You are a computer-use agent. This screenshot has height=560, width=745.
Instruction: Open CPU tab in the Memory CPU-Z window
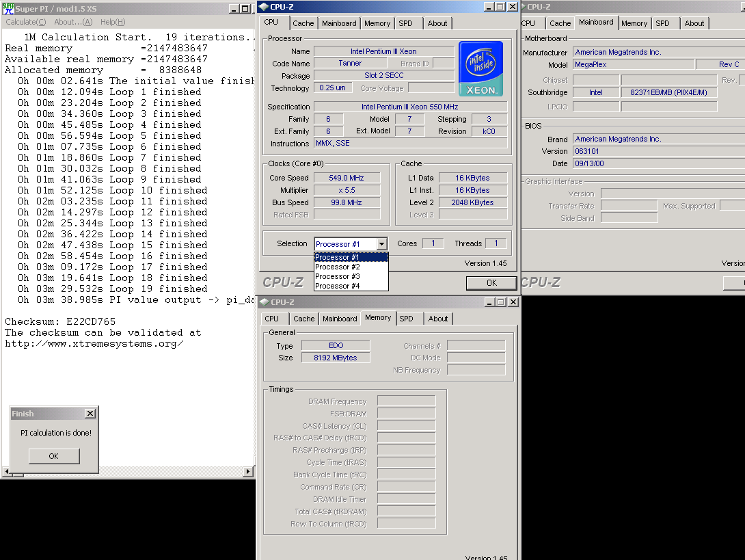coord(272,319)
